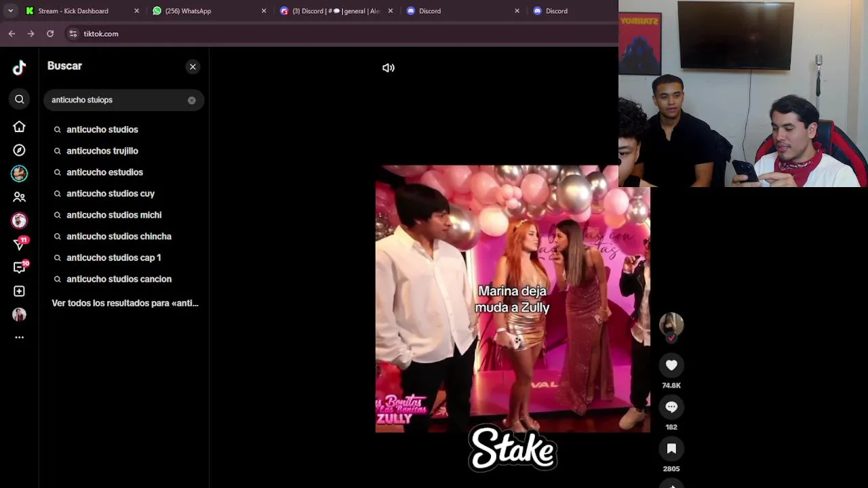Image resolution: width=868 pixels, height=488 pixels.
Task: Close the Stream - Kick Dashboard tab
Action: (136, 11)
